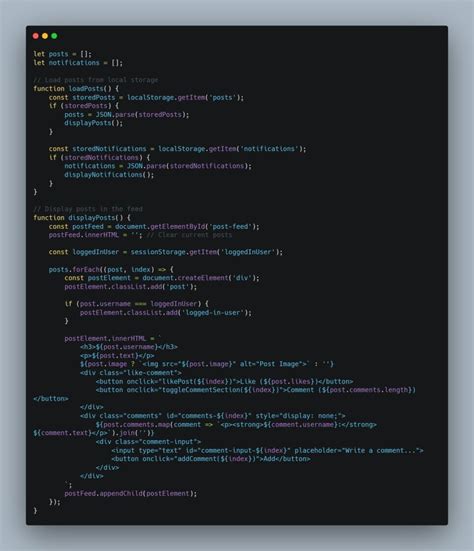
Task: Select the 'Load posts from local storage' comment
Action: [x=96, y=80]
